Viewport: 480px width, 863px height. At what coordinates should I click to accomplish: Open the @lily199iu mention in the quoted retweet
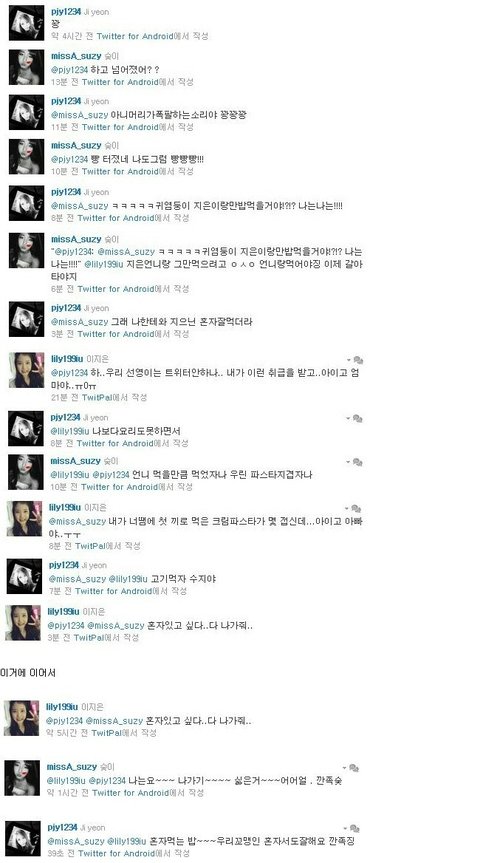coord(102,264)
